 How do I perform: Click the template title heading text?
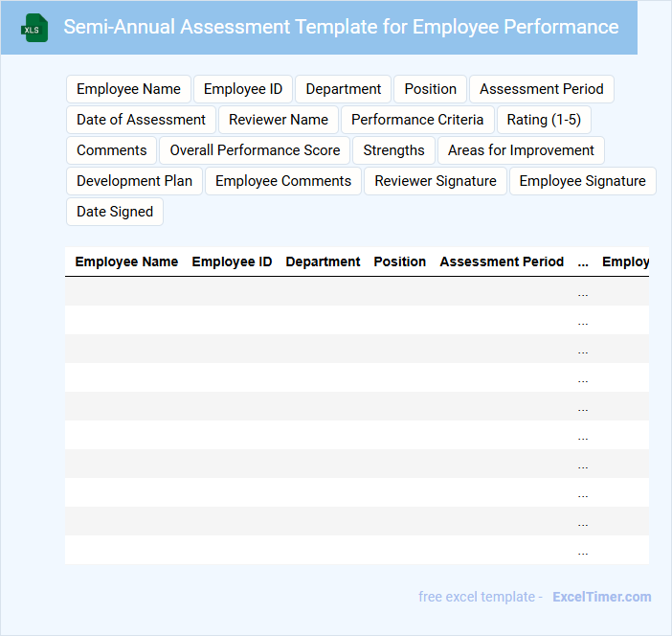tap(341, 27)
